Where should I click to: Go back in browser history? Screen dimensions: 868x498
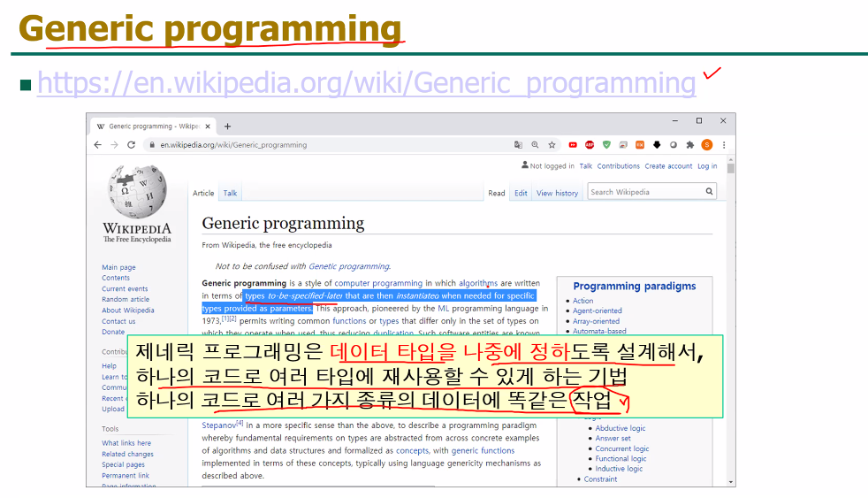tap(98, 144)
